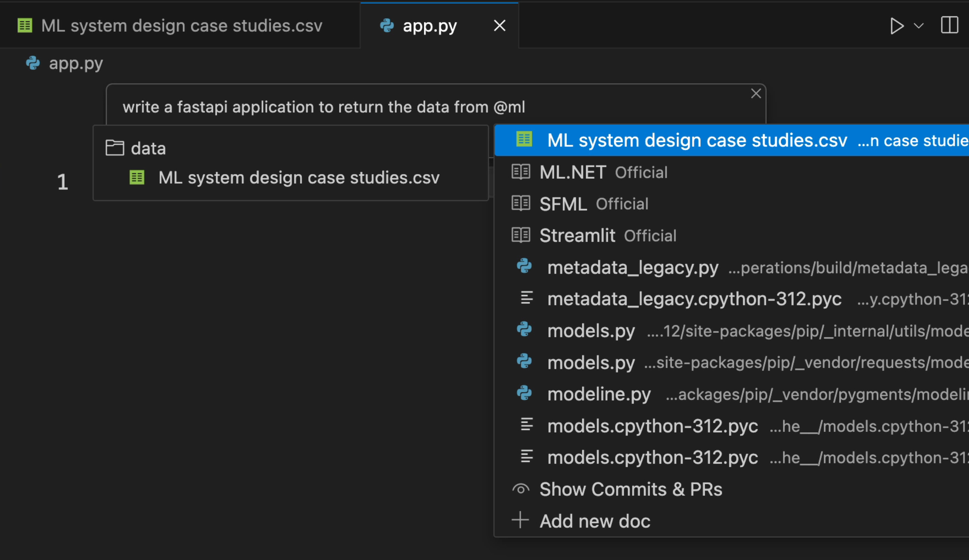The width and height of the screenshot is (969, 560).
Task: Close the inline prompt box
Action: click(x=756, y=94)
